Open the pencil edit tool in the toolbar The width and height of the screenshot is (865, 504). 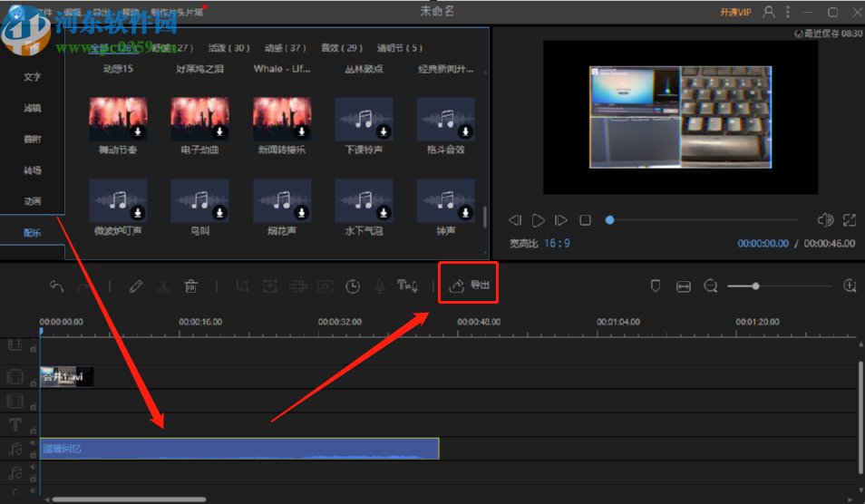pyautogui.click(x=136, y=286)
